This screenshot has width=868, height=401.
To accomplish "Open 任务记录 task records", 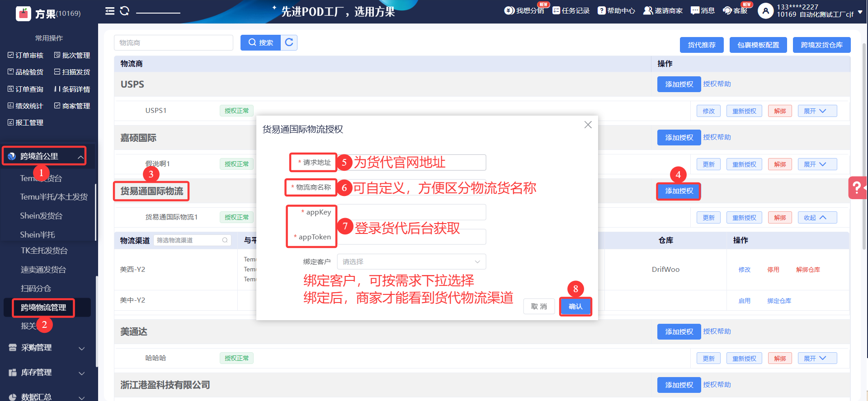I will 571,10.
